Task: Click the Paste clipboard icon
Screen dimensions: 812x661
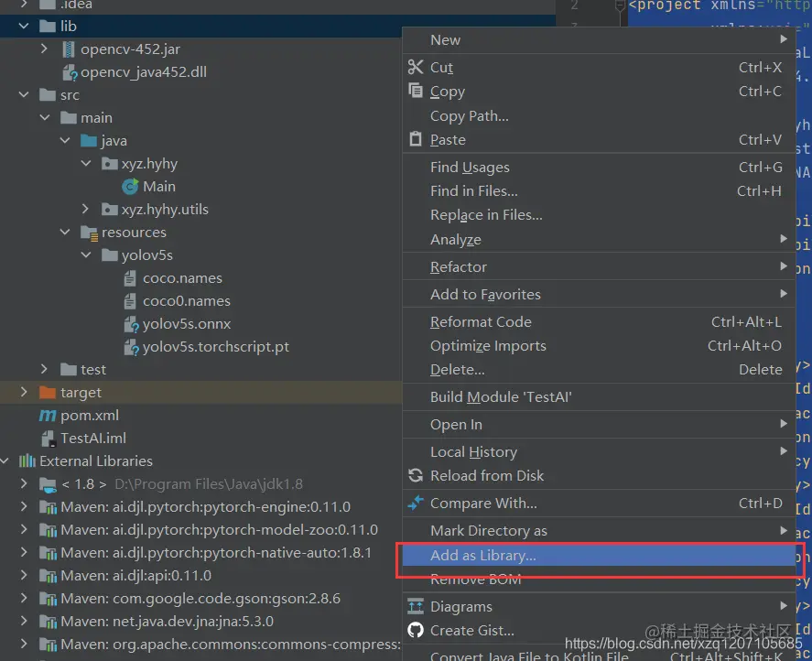Action: pos(416,139)
